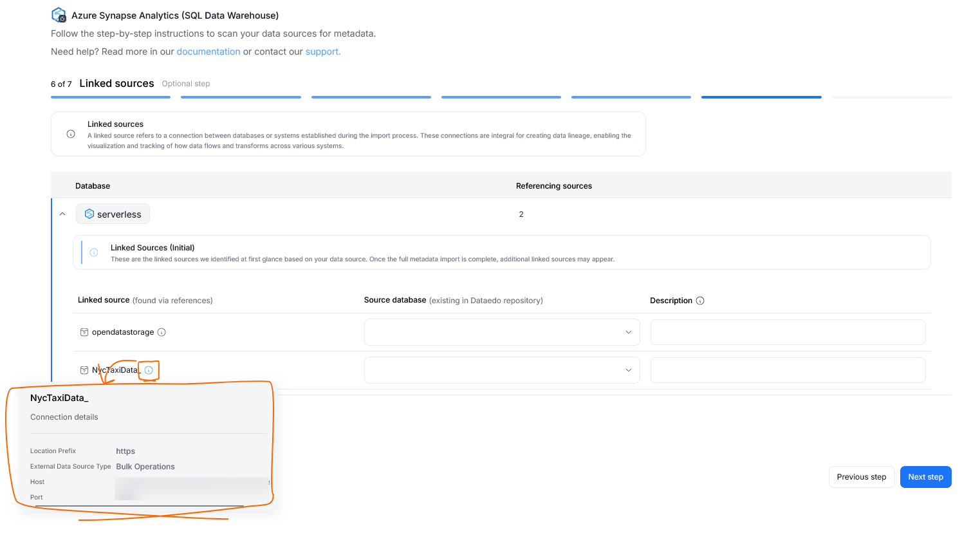Click description field for NycTaxiData_
Viewport: 980px width, 533px height.
[788, 370]
